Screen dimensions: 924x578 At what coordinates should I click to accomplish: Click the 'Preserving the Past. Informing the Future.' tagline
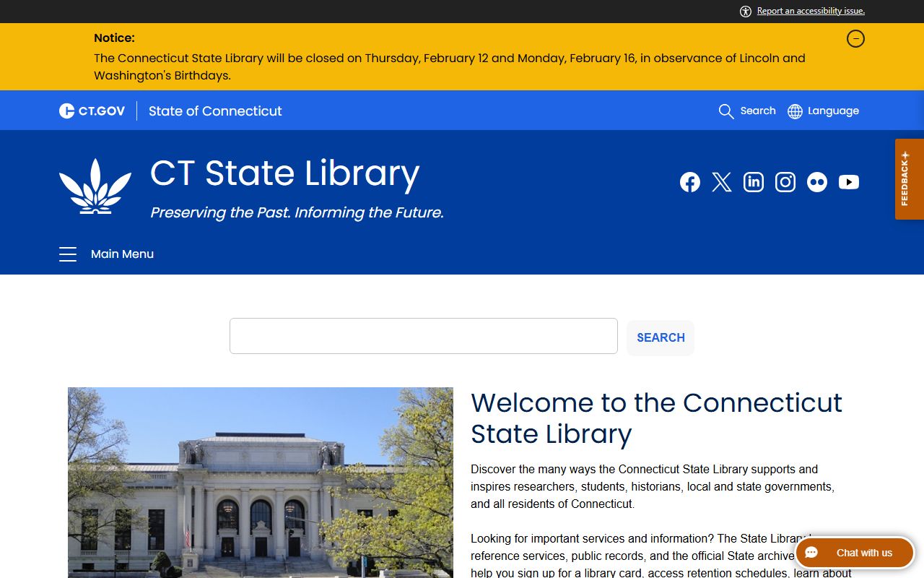click(x=297, y=212)
